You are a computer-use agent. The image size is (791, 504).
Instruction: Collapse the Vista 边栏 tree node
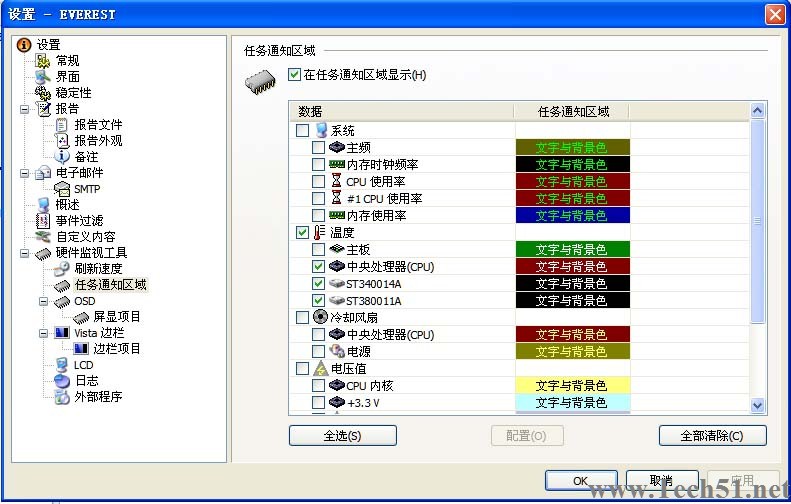tap(43, 333)
